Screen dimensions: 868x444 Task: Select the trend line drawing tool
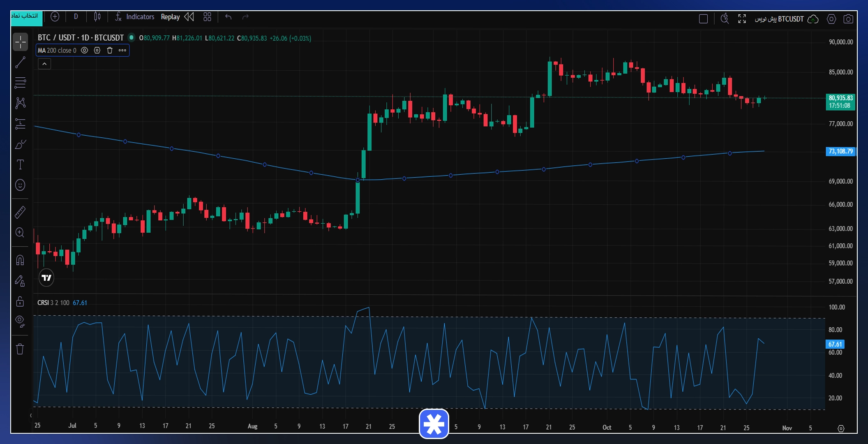coord(20,62)
